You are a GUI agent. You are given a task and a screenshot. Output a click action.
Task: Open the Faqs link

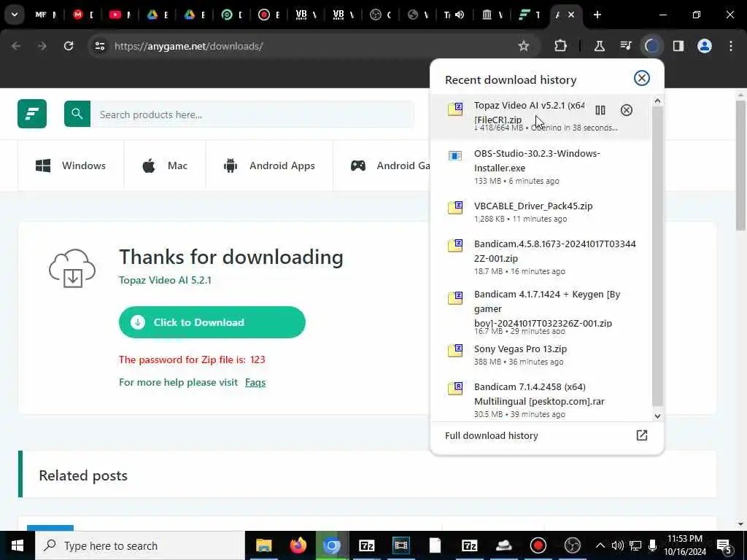[x=255, y=382]
